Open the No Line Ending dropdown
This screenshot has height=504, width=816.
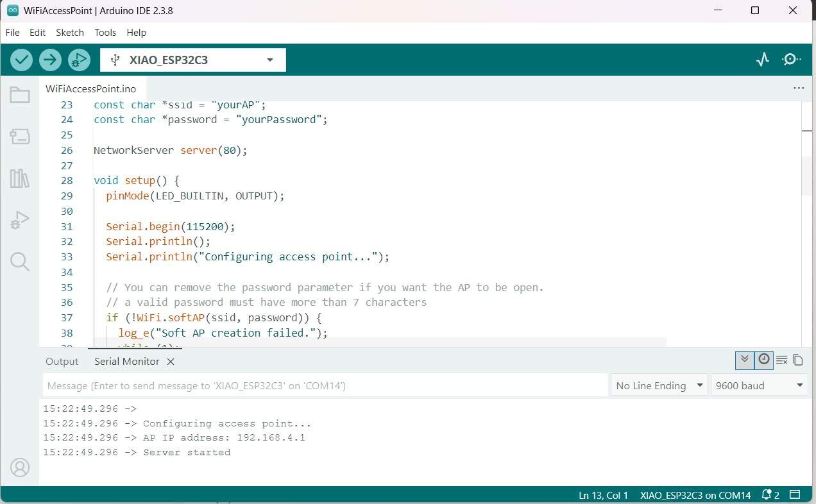click(659, 385)
